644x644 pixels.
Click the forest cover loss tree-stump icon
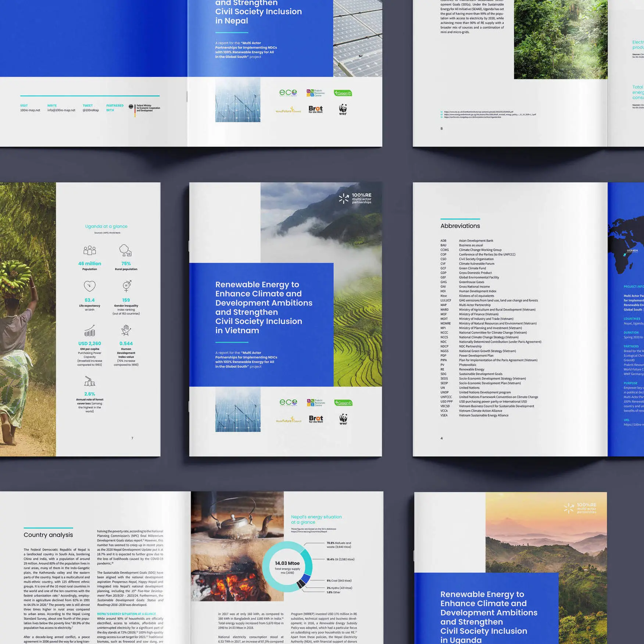(x=89, y=381)
